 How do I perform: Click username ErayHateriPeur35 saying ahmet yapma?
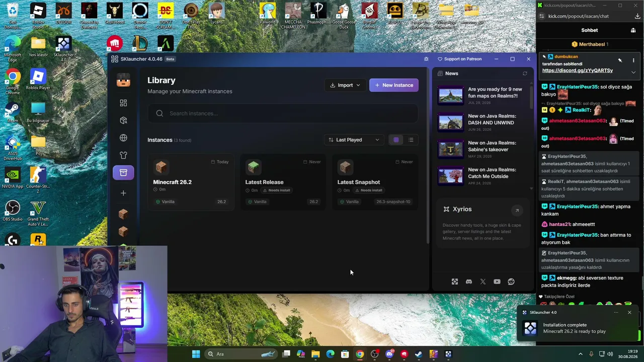[x=578, y=207]
